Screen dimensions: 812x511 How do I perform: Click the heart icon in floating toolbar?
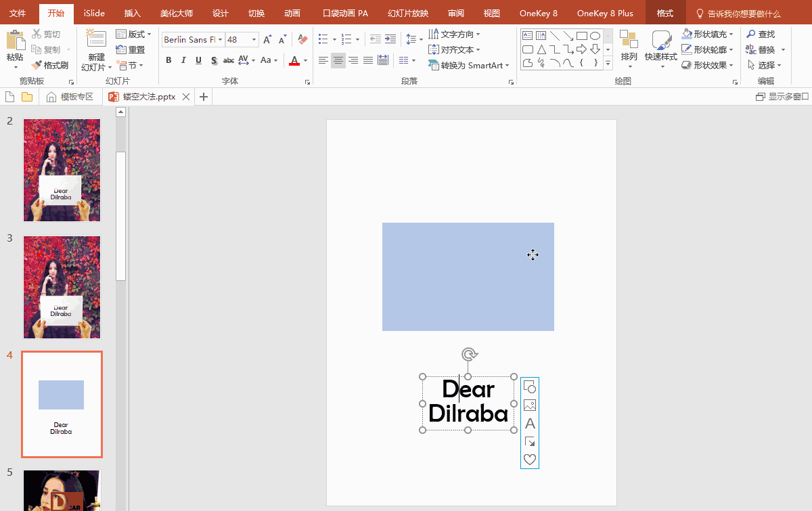(530, 460)
